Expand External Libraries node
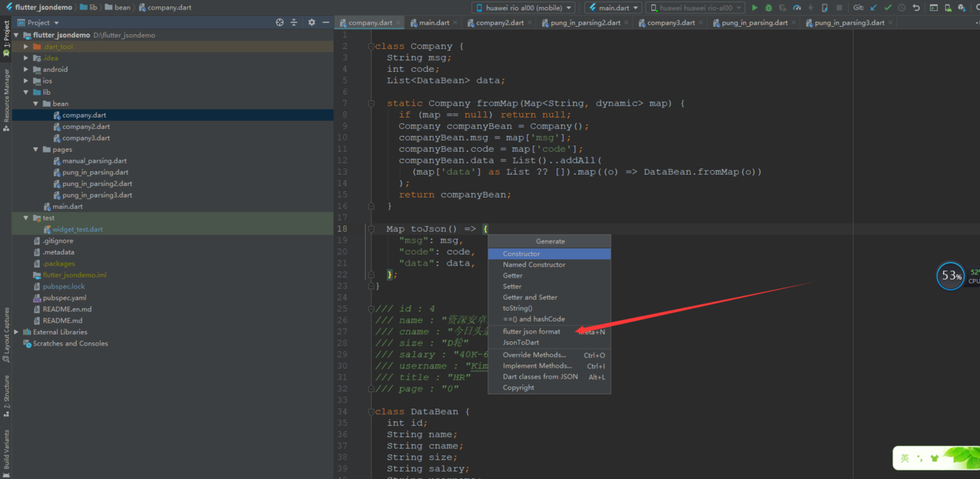 17,332
